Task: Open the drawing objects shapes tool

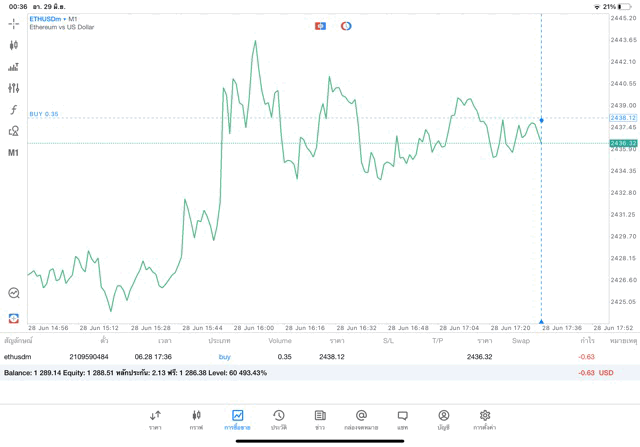Action: (x=14, y=131)
